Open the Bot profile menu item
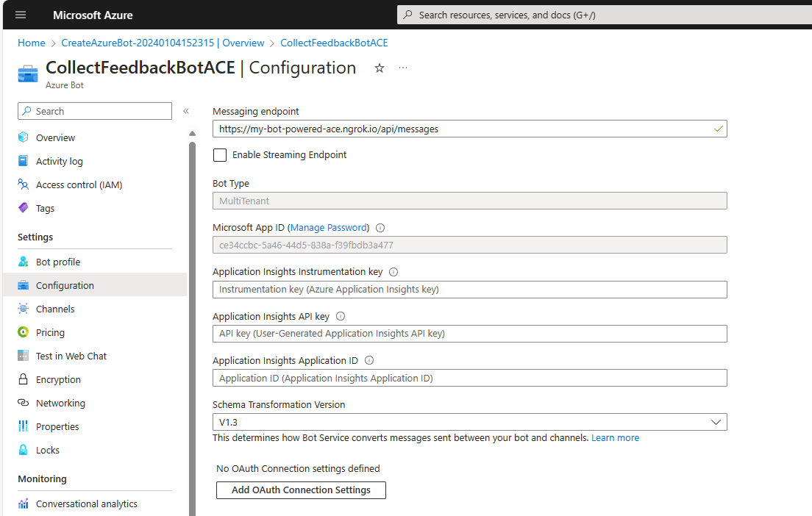 pos(58,262)
